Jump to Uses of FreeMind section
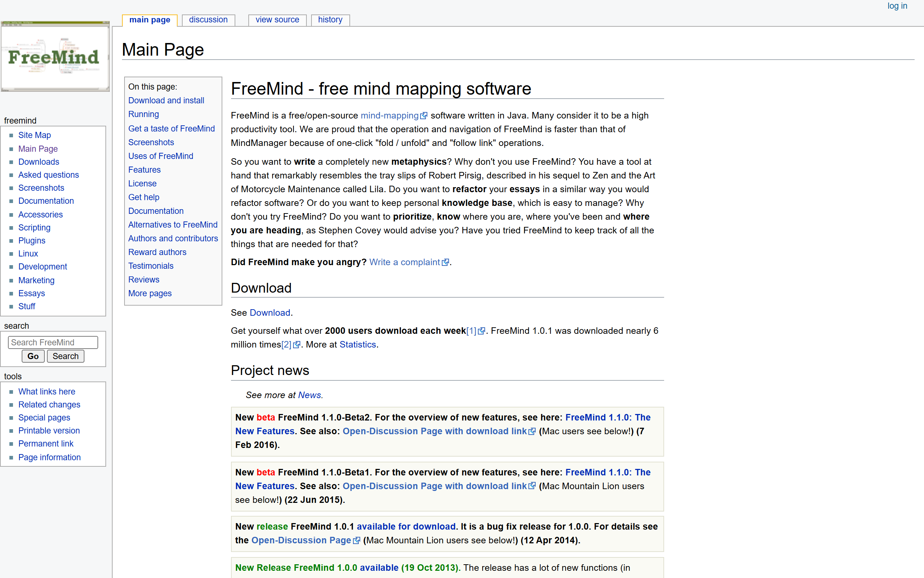Image resolution: width=924 pixels, height=578 pixels. [x=161, y=156]
